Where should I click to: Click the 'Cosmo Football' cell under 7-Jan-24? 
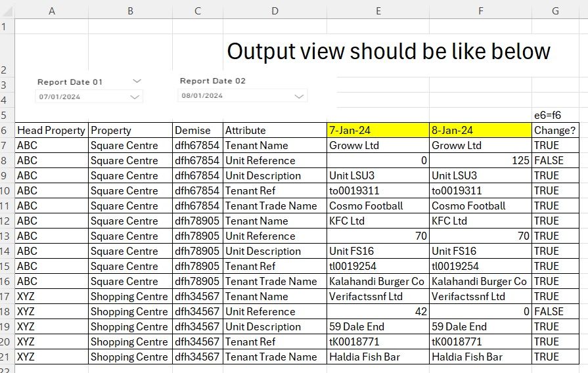pyautogui.click(x=378, y=206)
